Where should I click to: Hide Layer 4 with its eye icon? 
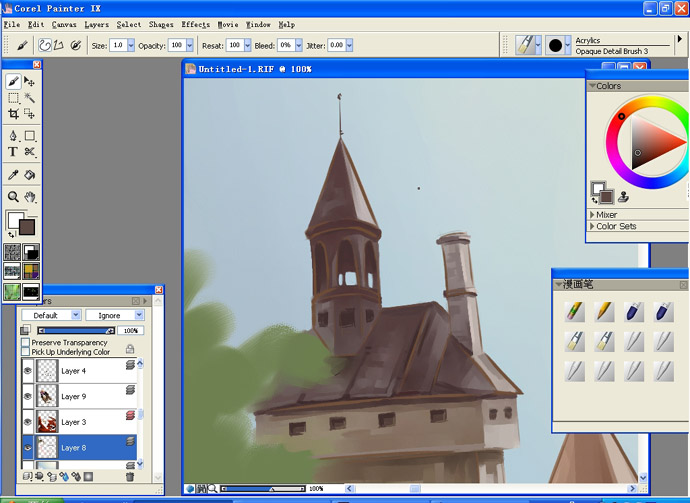[x=28, y=371]
